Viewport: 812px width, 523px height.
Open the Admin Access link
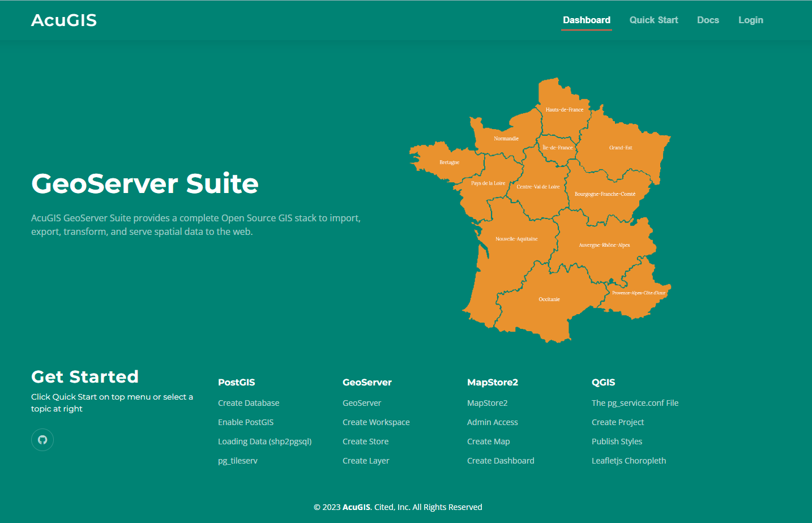(x=493, y=422)
